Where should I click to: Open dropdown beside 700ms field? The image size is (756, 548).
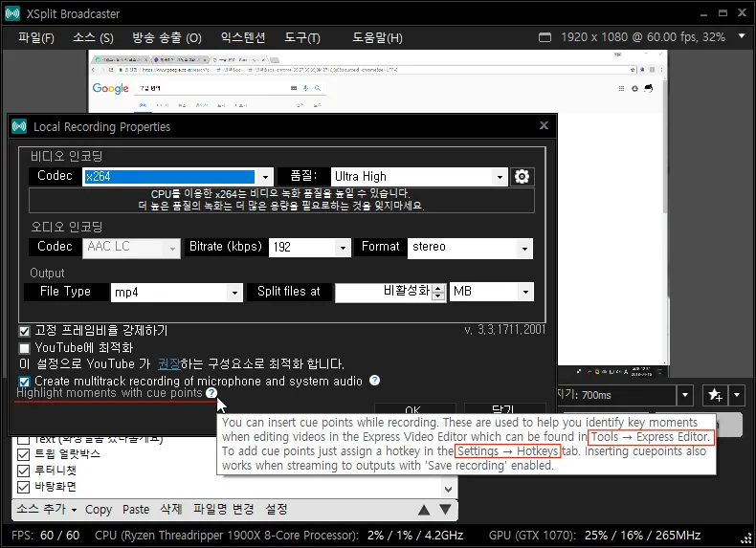coord(684,395)
